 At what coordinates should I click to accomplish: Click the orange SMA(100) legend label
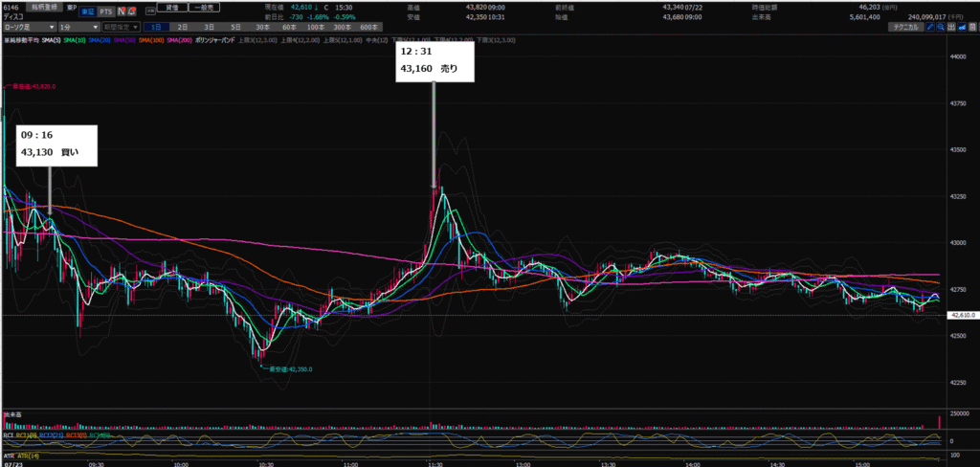pyautogui.click(x=151, y=40)
